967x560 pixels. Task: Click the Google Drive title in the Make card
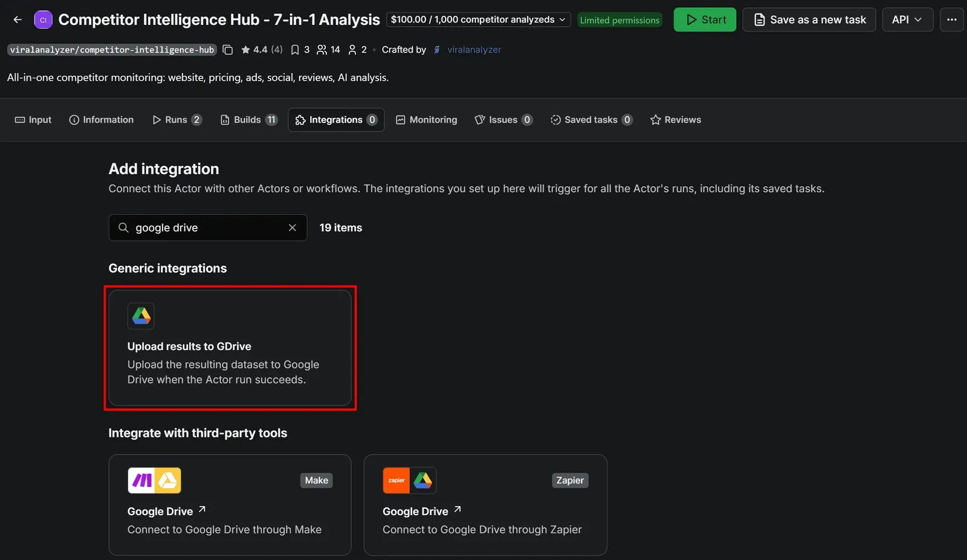[160, 511]
